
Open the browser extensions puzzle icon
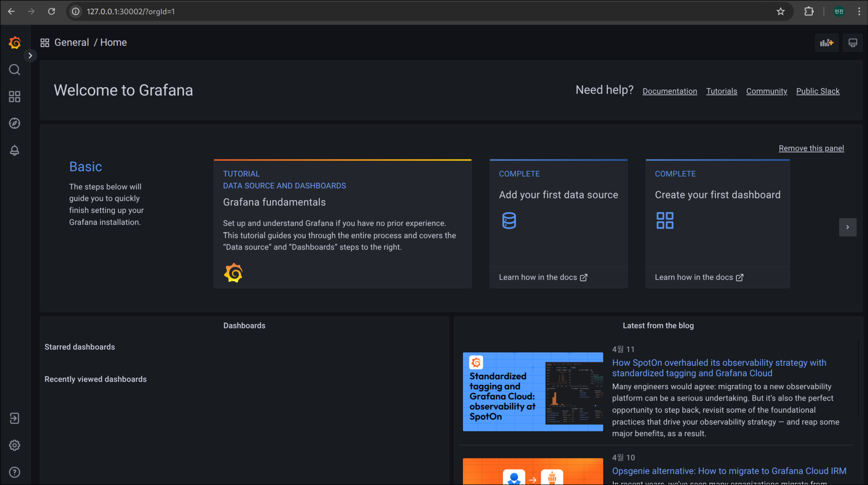[809, 12]
